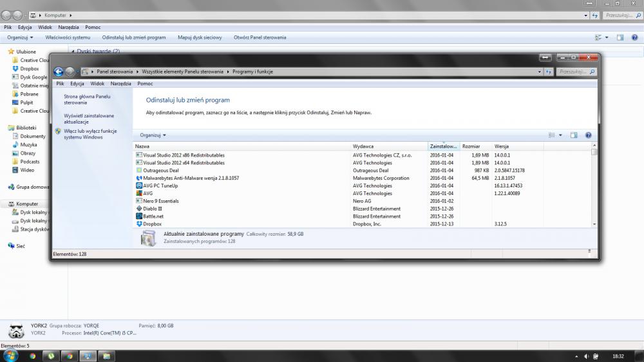Viewport: 644px width, 362px height.
Task: Click help icon in Komputer window toolbar
Action: (634, 37)
